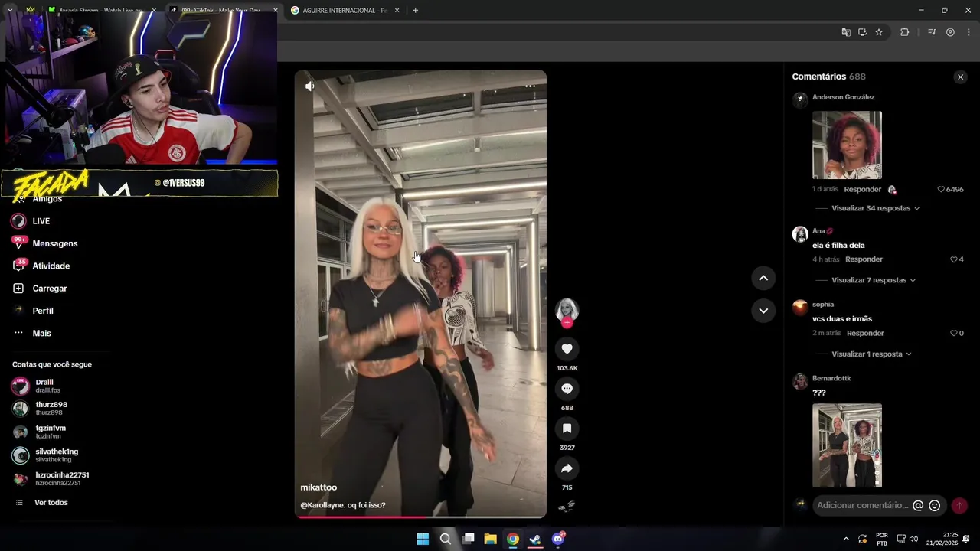The width and height of the screenshot is (980, 551).
Task: Translate page with Google Translate icon
Action: pos(846,32)
